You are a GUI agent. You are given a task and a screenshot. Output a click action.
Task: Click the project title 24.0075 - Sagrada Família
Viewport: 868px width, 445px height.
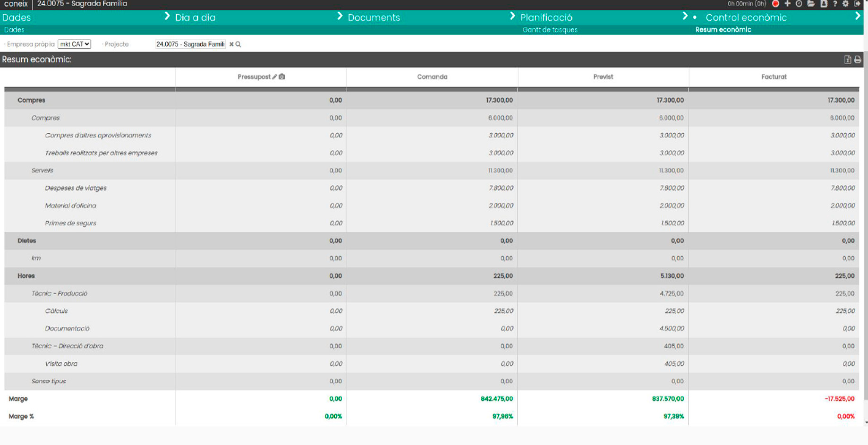82,4
